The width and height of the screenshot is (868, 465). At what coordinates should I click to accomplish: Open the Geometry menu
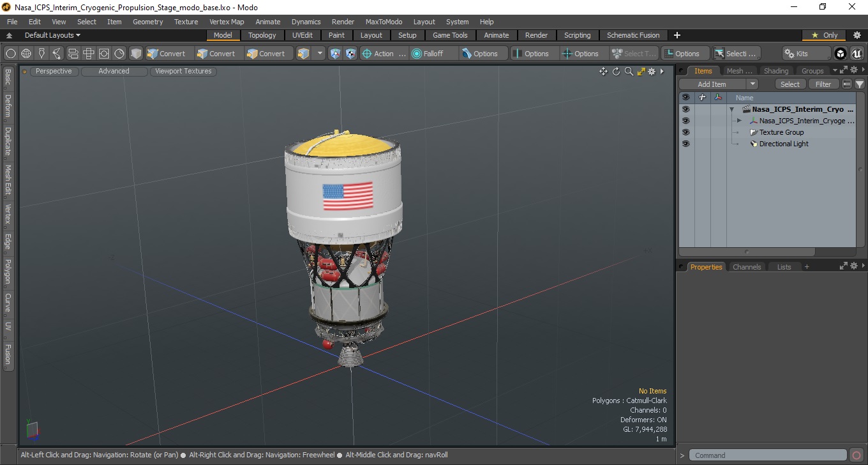pyautogui.click(x=147, y=22)
